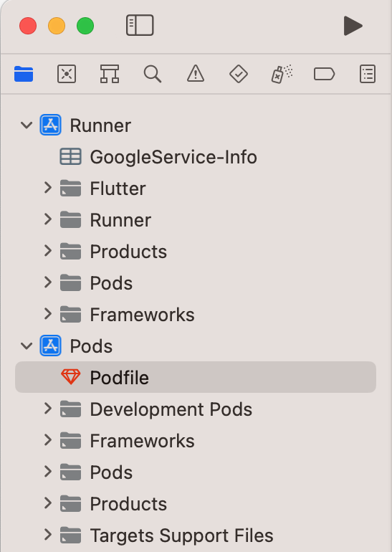Collapse the Pods project
Screen dimensions: 392x552
tap(27, 346)
